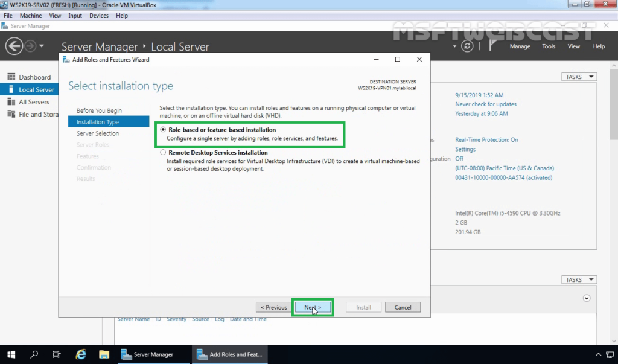The height and width of the screenshot is (364, 618).
Task: Click the Never check for updates link
Action: pos(486,104)
